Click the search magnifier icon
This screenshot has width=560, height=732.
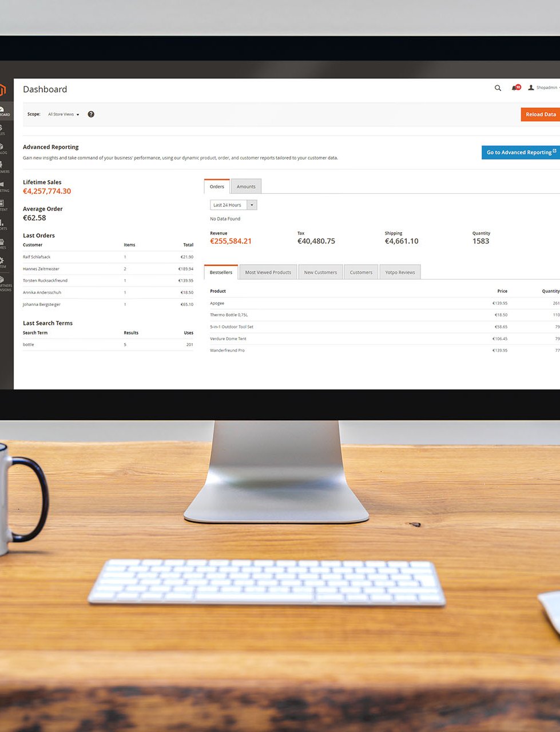tap(498, 88)
